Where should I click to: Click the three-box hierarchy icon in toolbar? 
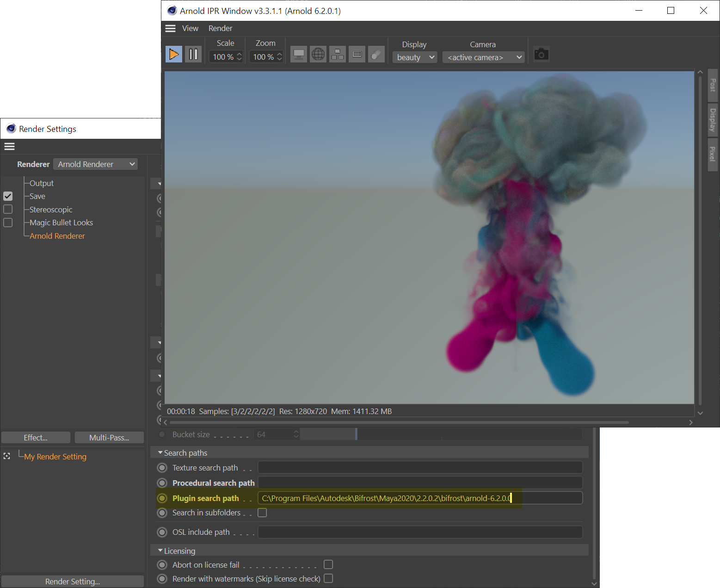click(x=338, y=55)
